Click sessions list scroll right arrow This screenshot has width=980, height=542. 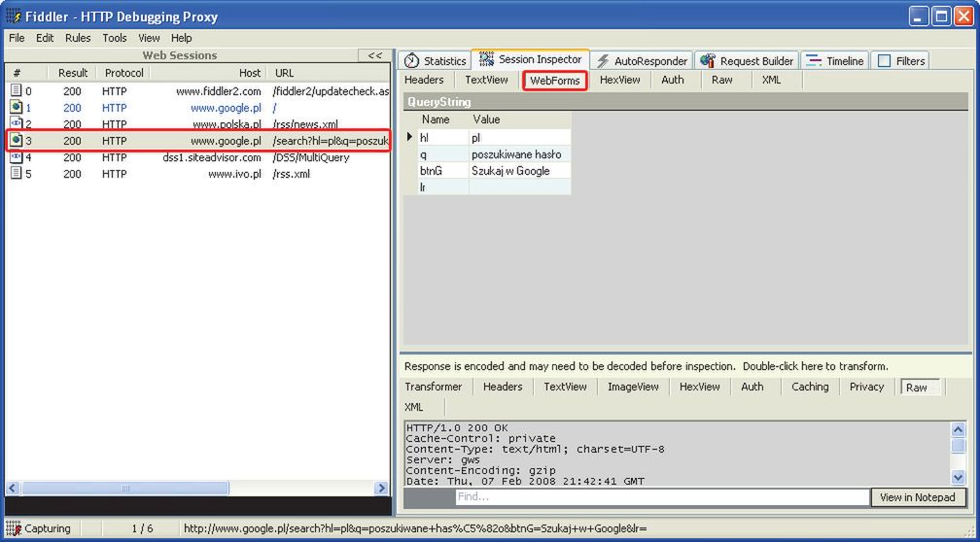[x=381, y=488]
